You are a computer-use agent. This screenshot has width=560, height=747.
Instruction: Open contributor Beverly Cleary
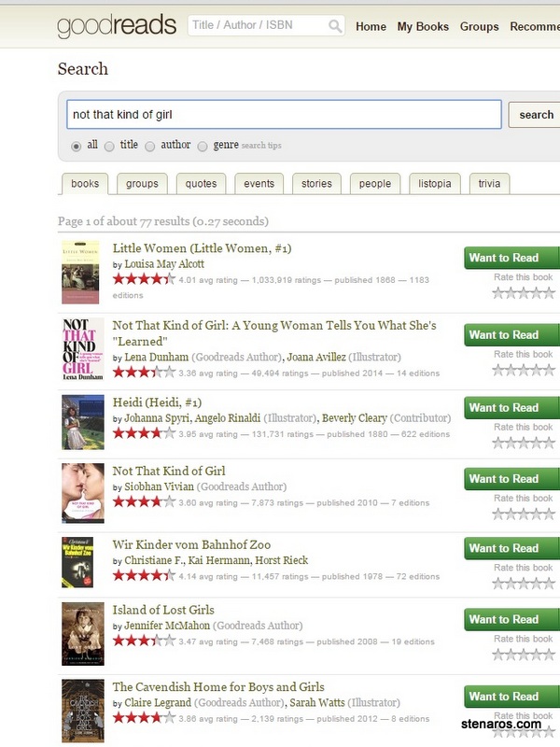pyautogui.click(x=355, y=418)
